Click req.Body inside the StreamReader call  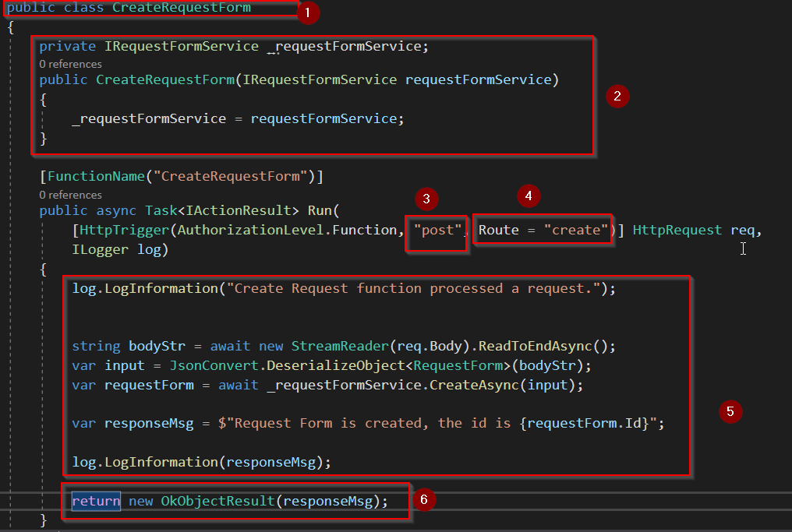click(430, 347)
